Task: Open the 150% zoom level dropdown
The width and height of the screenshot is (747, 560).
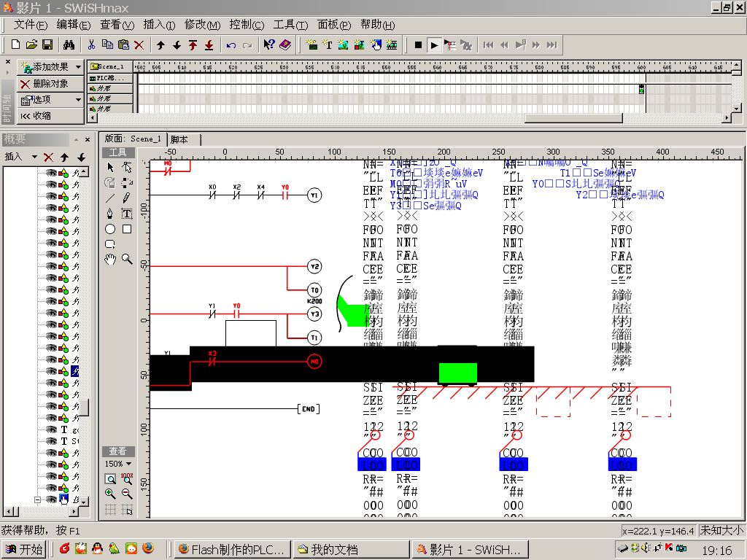Action: click(117, 464)
